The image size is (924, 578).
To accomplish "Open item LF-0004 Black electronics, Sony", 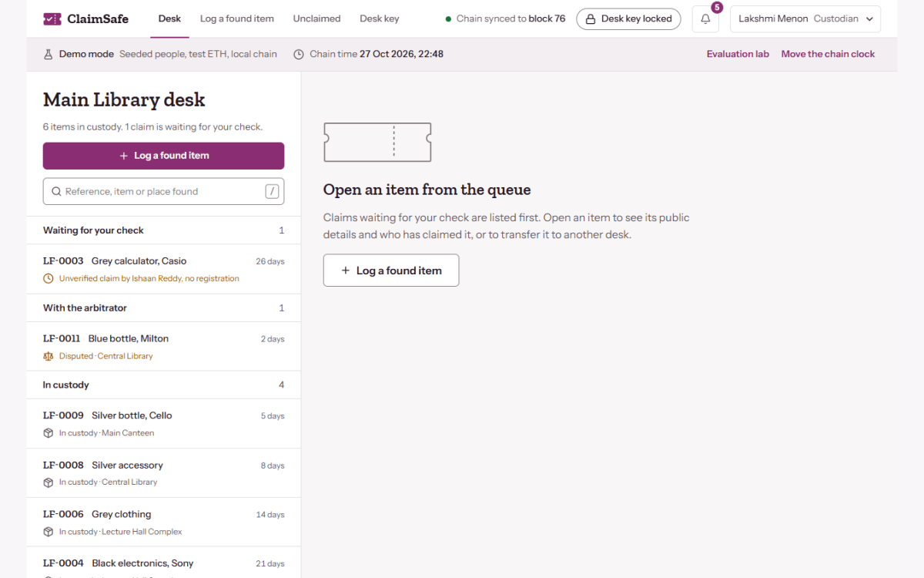I will coord(163,563).
